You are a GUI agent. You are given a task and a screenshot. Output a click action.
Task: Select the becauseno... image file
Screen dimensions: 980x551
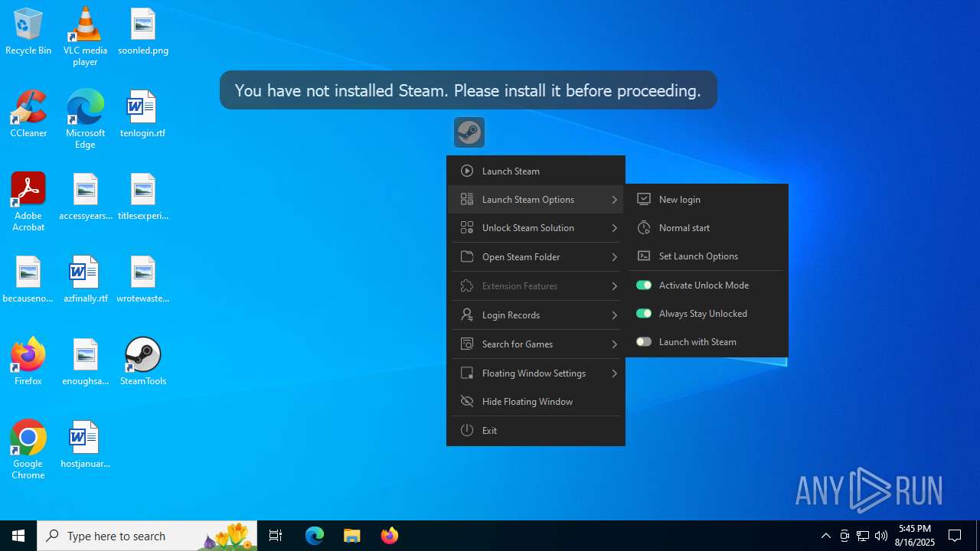pyautogui.click(x=28, y=279)
